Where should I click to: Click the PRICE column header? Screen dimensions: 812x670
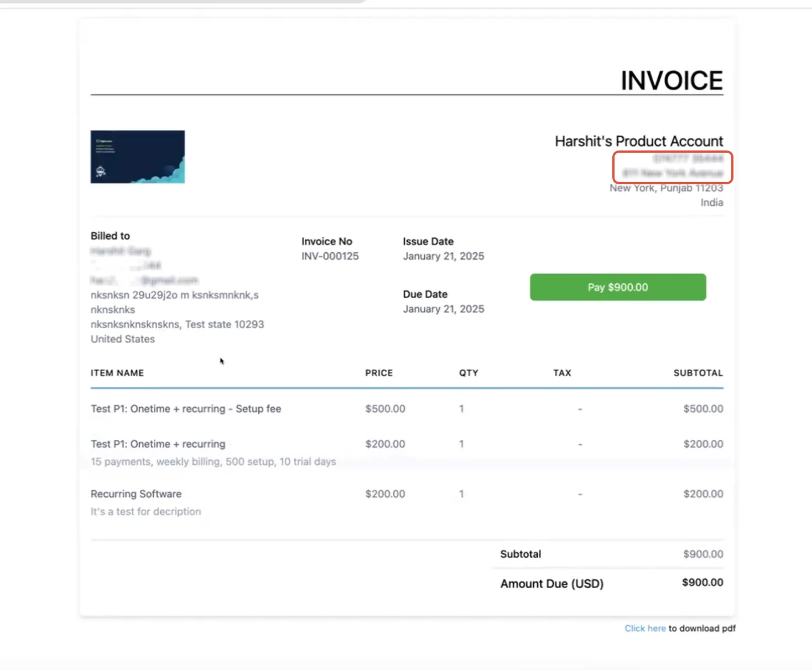[379, 373]
